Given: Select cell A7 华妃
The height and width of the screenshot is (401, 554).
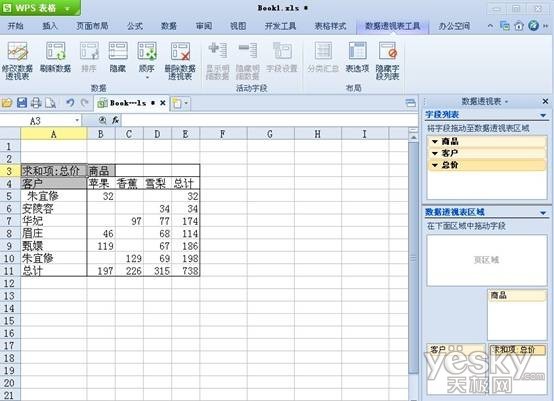Looking at the screenshot, I should (54, 221).
